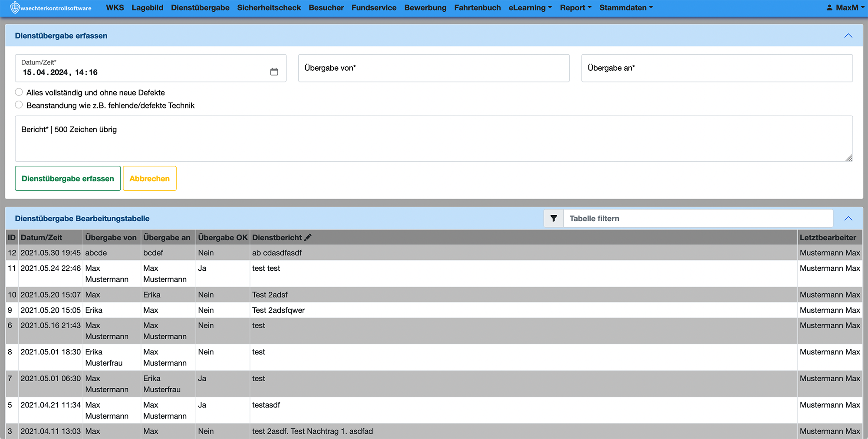Click the 'Übergabe von' column header
The height and width of the screenshot is (439, 868).
pos(111,237)
